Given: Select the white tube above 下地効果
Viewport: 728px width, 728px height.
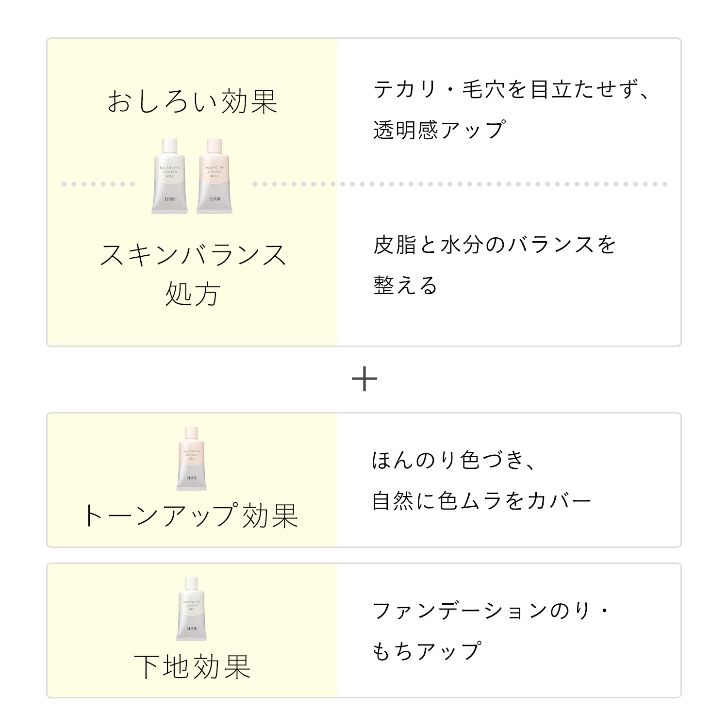Looking at the screenshot, I should click(192, 609).
